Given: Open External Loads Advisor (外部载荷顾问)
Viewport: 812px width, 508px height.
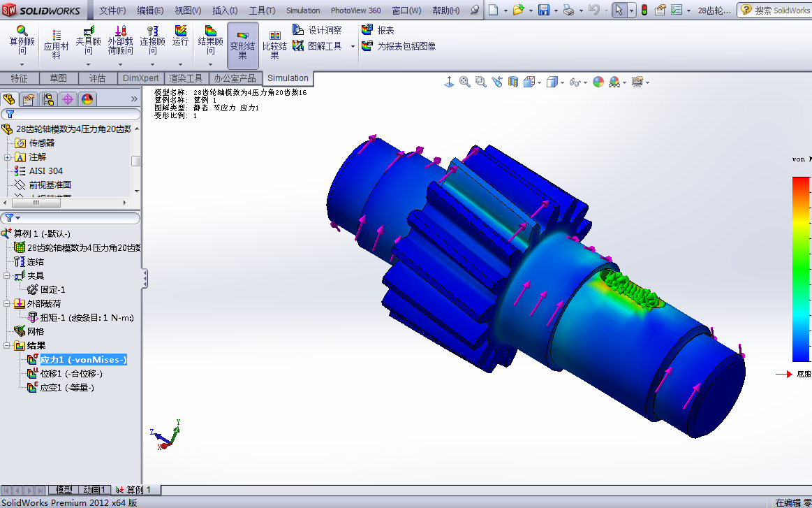Looking at the screenshot, I should coord(120,41).
